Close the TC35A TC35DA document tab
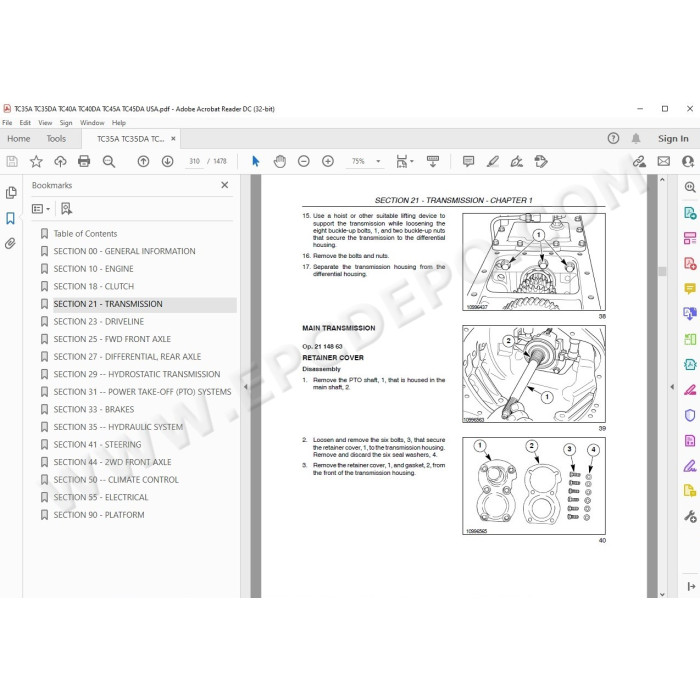The height and width of the screenshot is (700, 700). click(x=173, y=139)
